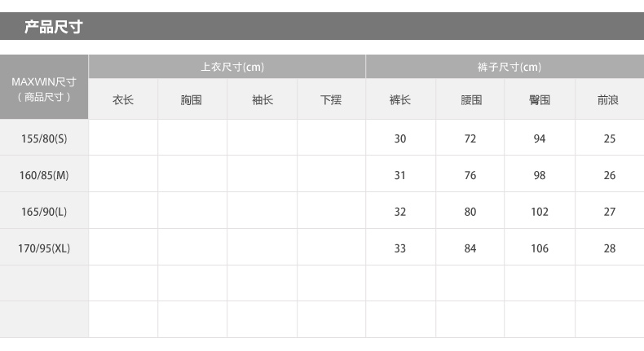Select the 袖长 column header
The height and width of the screenshot is (351, 644).
pyautogui.click(x=262, y=99)
